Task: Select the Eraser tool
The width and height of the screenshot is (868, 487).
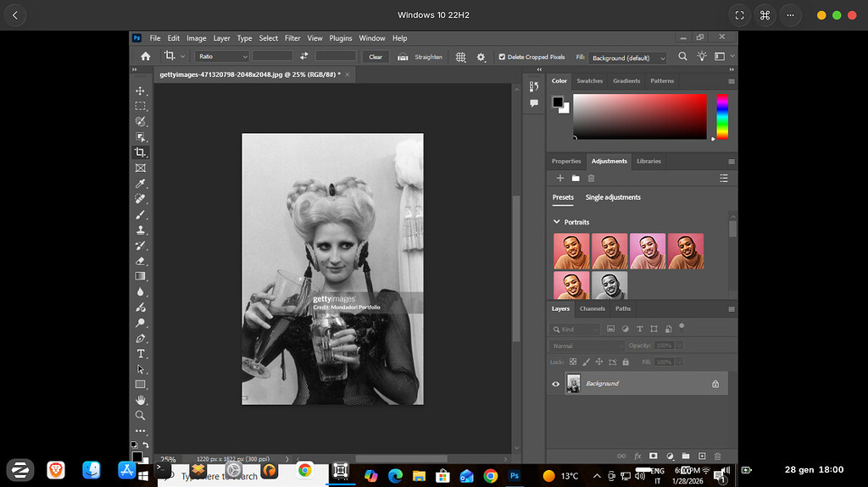Action: point(140,261)
